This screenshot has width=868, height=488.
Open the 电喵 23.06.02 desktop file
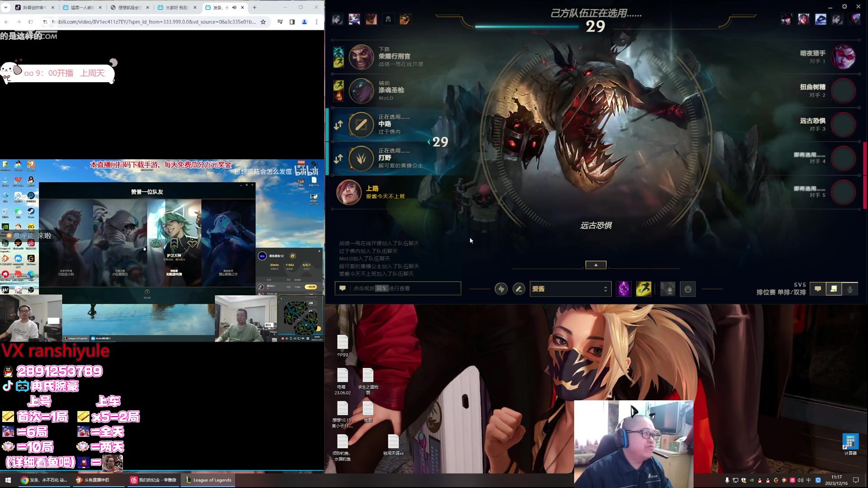342,381
